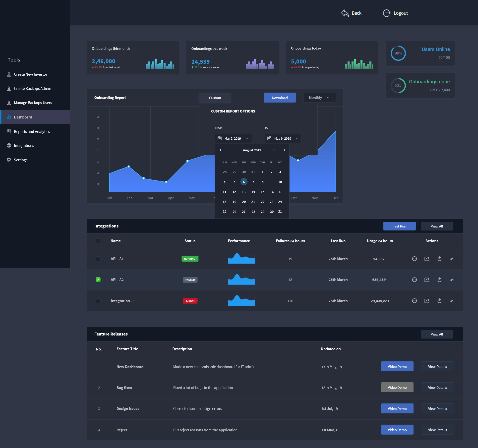Viewport: 478px width, 448px height.
Task: Open the FROM date Mar 6, 2019 dropdown
Action: pos(233,138)
